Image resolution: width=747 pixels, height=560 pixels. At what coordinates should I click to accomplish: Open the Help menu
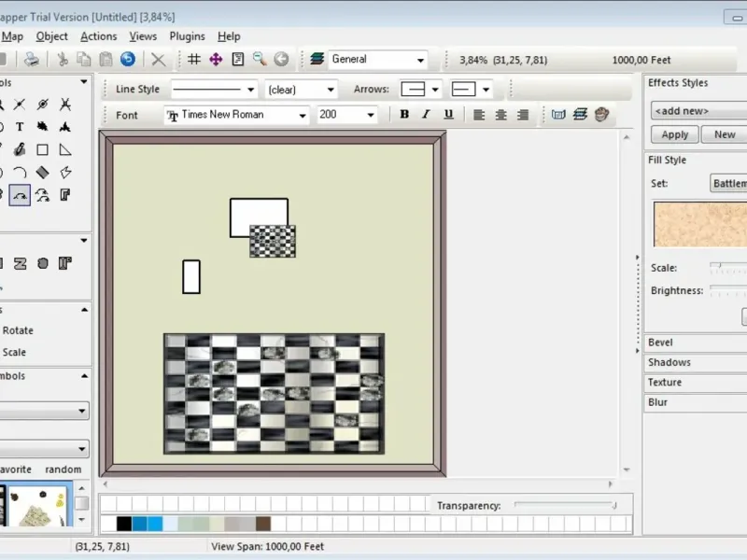(229, 36)
